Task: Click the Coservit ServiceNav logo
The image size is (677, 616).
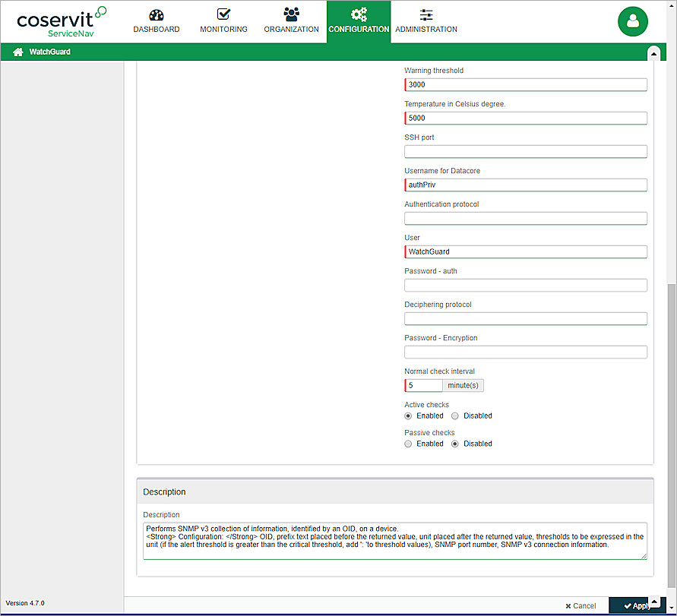Action: [x=61, y=21]
